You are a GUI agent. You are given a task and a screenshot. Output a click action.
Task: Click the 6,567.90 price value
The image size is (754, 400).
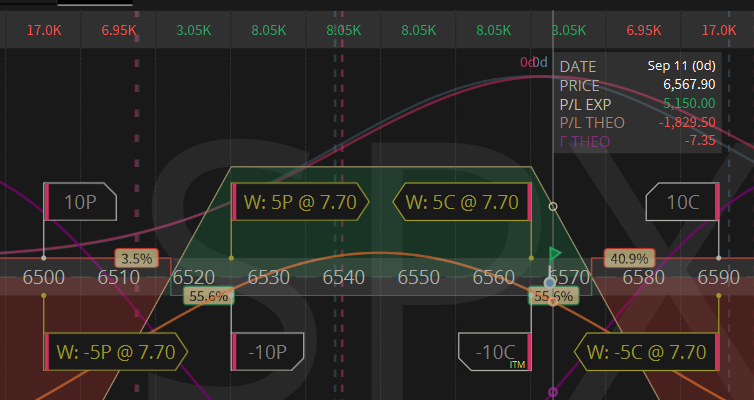[x=689, y=85]
